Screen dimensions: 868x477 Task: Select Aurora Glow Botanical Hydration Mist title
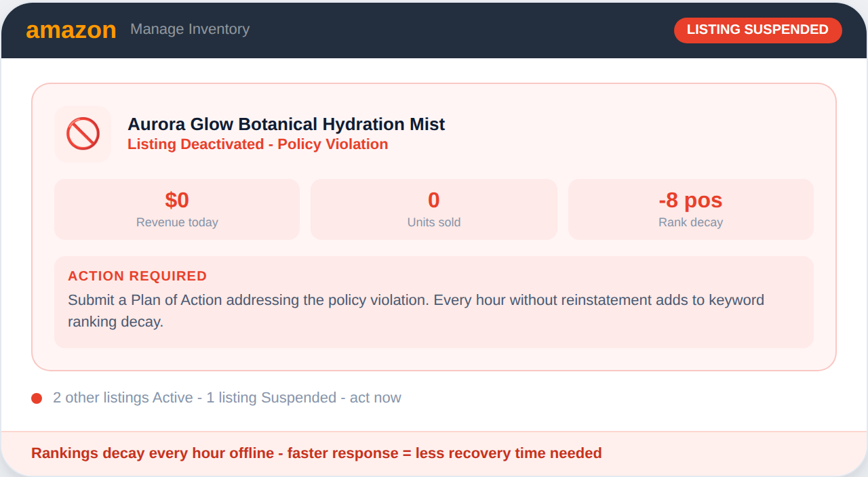coord(286,125)
